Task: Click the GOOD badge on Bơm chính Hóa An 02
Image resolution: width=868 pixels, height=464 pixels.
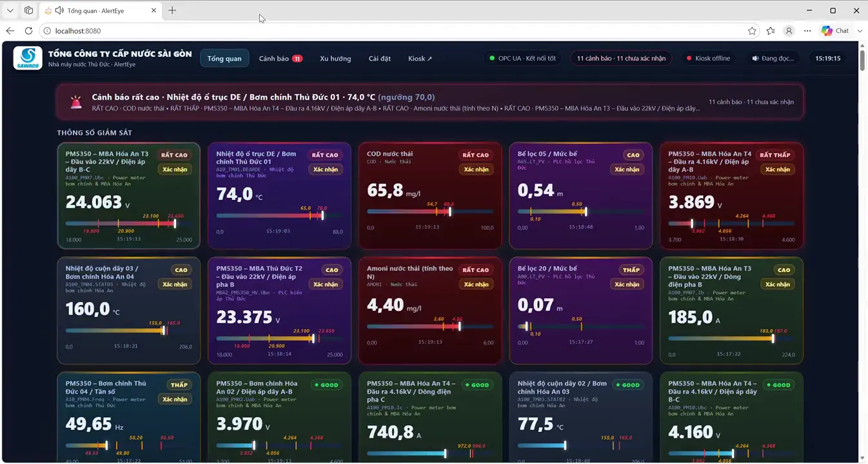Action: click(326, 385)
